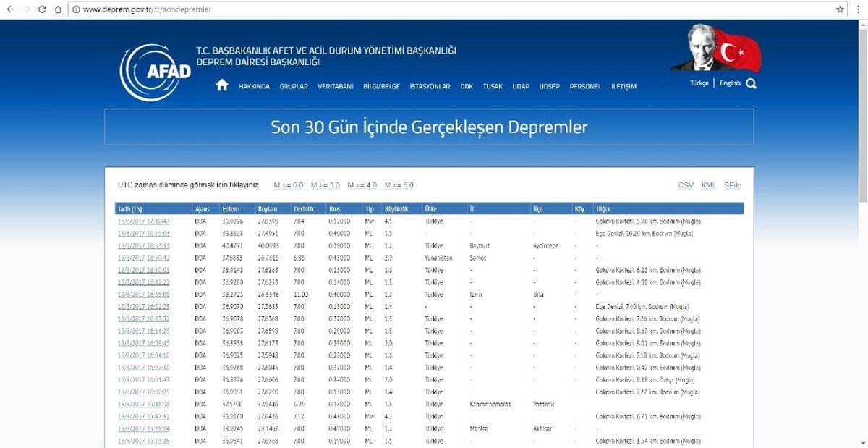Click the depth value 11.00

(300, 294)
